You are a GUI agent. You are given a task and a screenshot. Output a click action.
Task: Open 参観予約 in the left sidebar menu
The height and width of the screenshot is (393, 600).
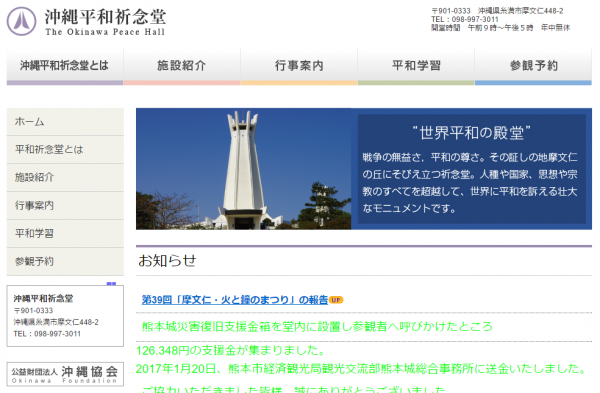click(x=65, y=261)
